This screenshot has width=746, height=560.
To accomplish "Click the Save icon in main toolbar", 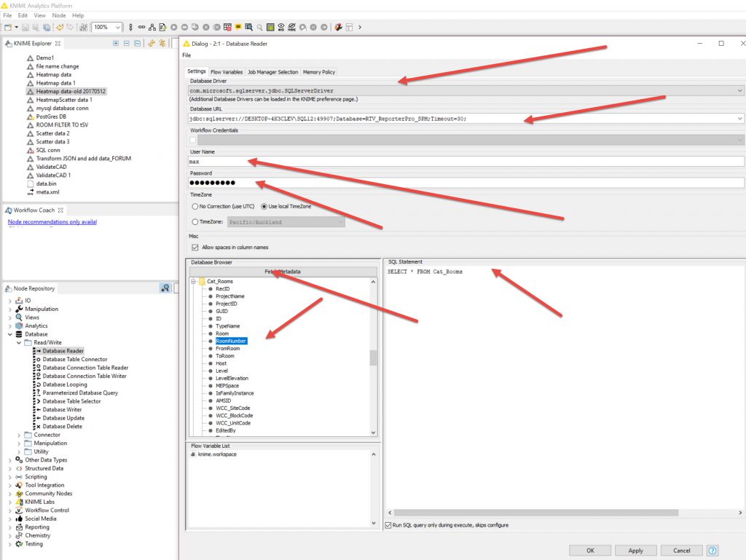I will click(x=25, y=27).
